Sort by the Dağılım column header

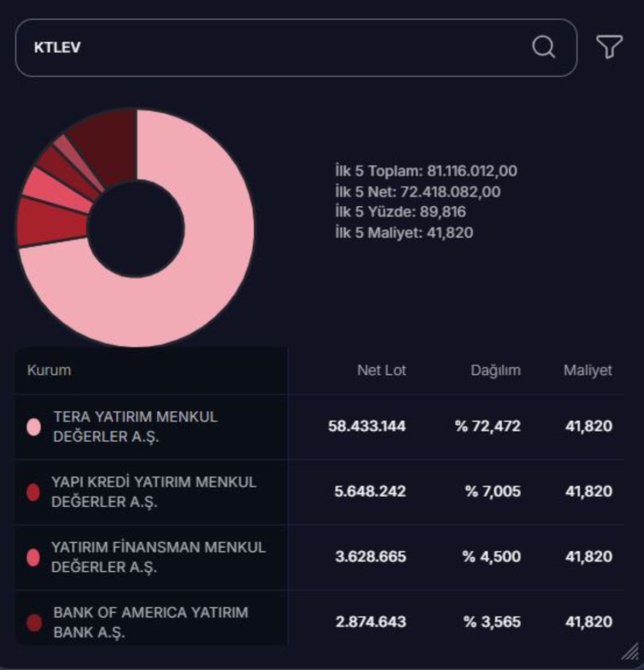click(x=495, y=370)
